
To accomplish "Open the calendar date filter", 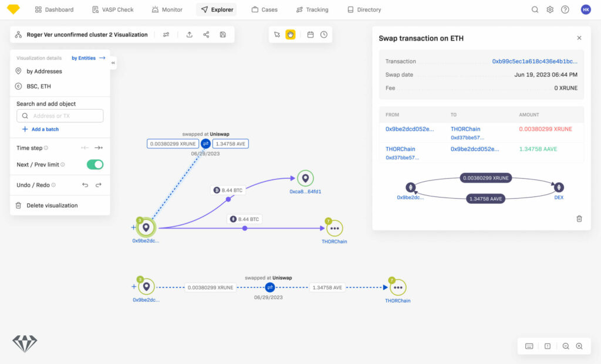I will [310, 35].
